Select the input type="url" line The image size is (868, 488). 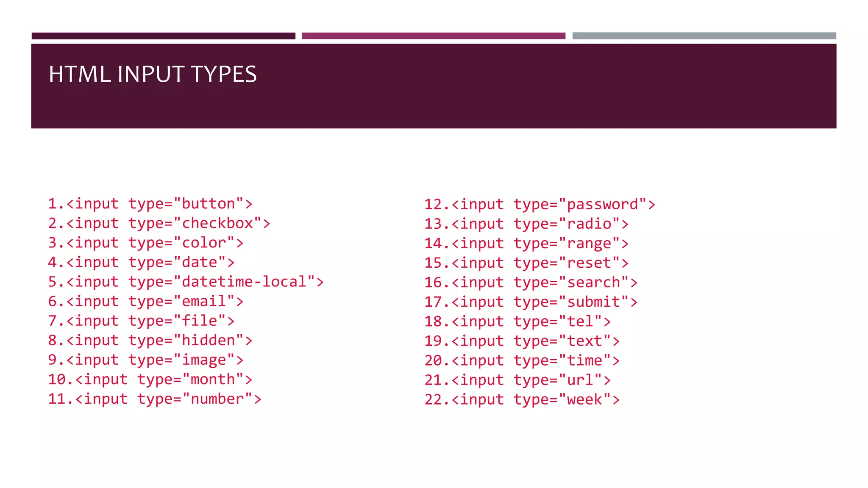517,380
